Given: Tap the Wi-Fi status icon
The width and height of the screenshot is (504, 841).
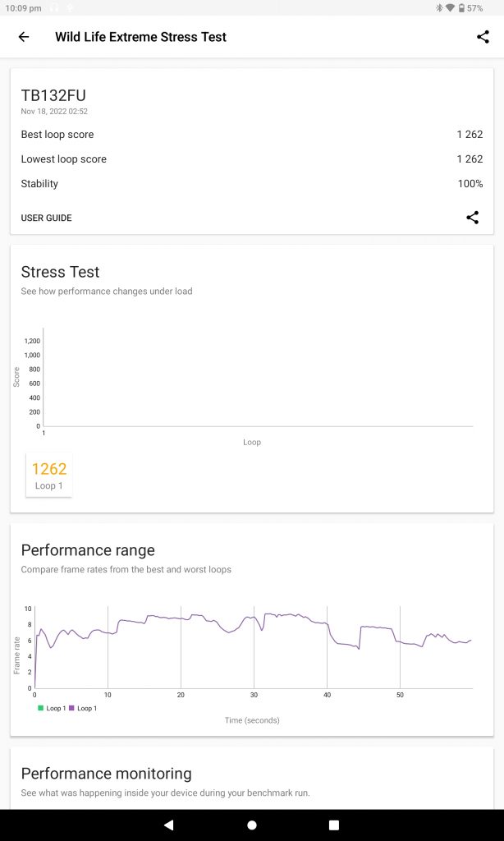Looking at the screenshot, I should tap(450, 7).
